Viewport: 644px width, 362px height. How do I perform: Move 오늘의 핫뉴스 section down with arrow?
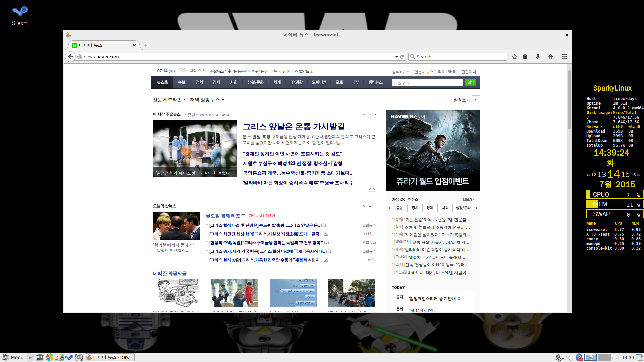[x=375, y=206]
